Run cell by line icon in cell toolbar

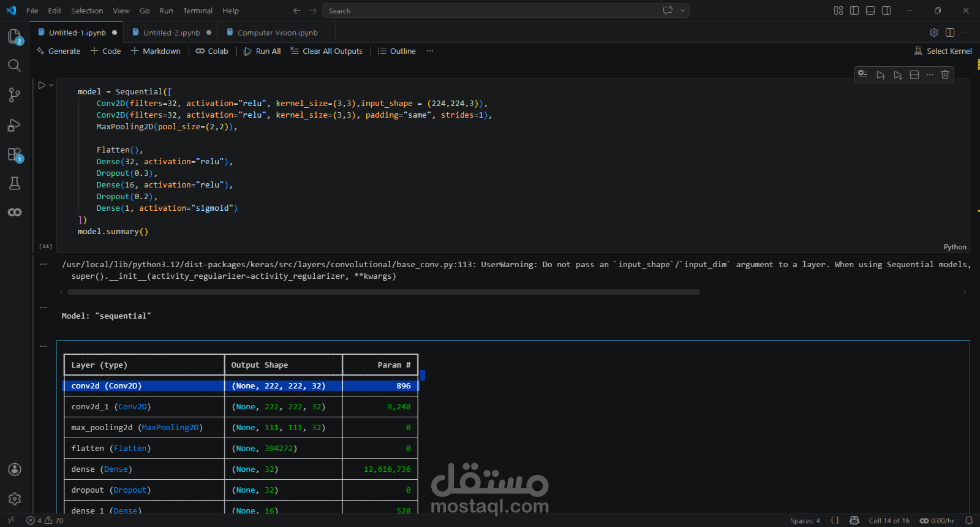click(862, 74)
